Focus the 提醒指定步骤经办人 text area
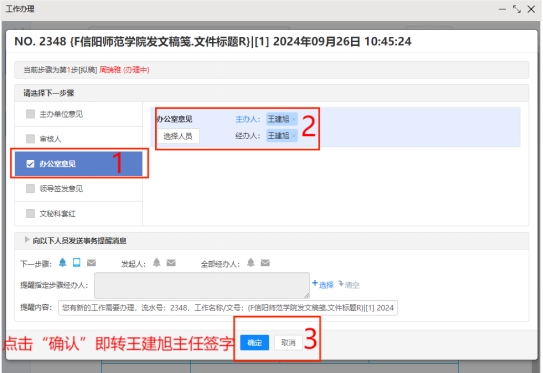Image resolution: width=543 pixels, height=373 pixels. 202,285
